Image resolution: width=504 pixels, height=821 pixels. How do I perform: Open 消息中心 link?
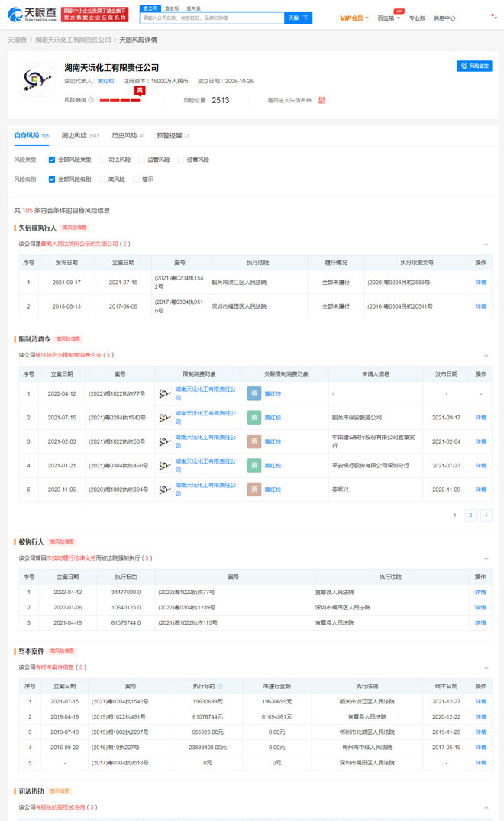tap(444, 18)
